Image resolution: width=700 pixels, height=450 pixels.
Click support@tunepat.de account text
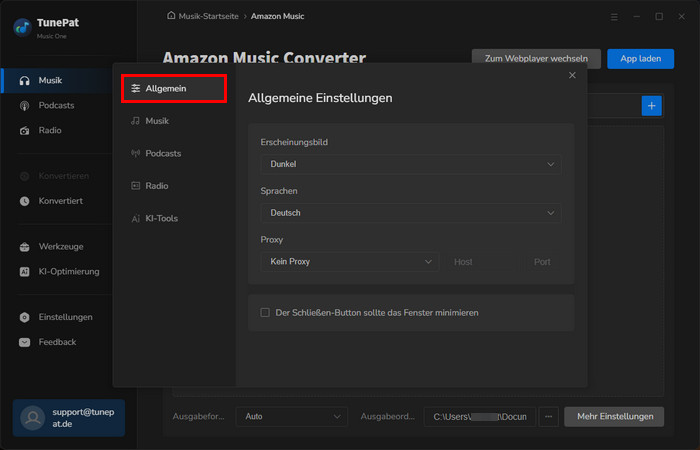(83, 418)
